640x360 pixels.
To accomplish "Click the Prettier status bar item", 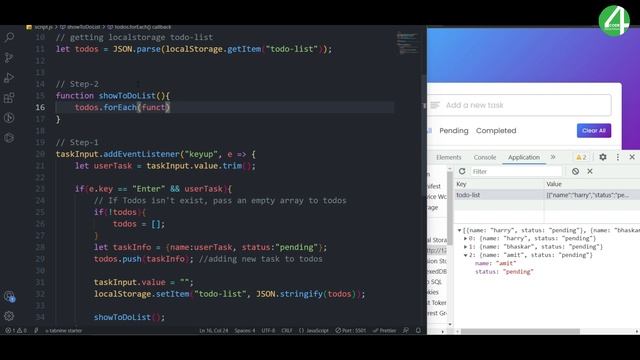I will coord(384,331).
